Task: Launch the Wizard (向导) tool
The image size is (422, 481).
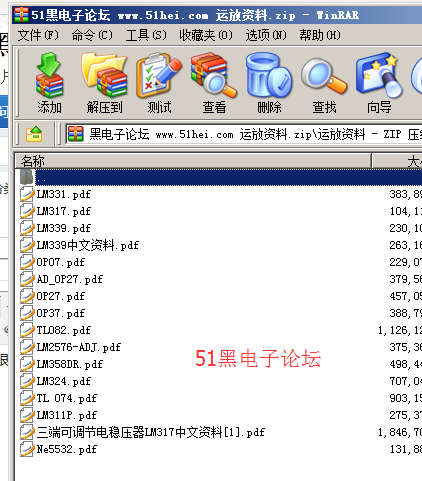Action: (x=379, y=83)
